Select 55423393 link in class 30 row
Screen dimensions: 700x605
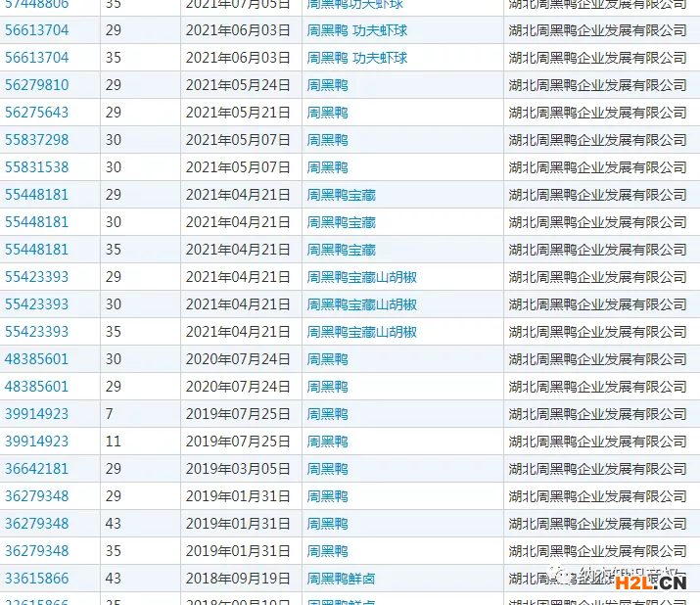pyautogui.click(x=36, y=304)
